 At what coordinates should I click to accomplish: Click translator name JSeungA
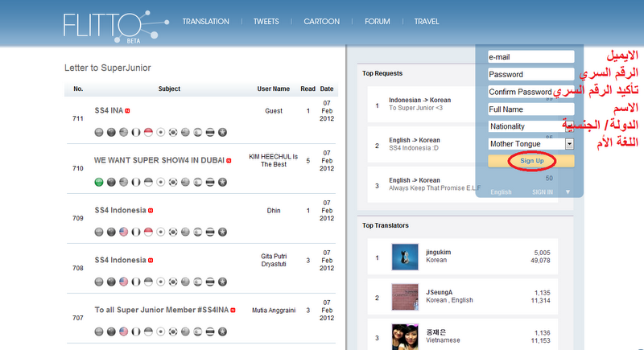pyautogui.click(x=439, y=292)
